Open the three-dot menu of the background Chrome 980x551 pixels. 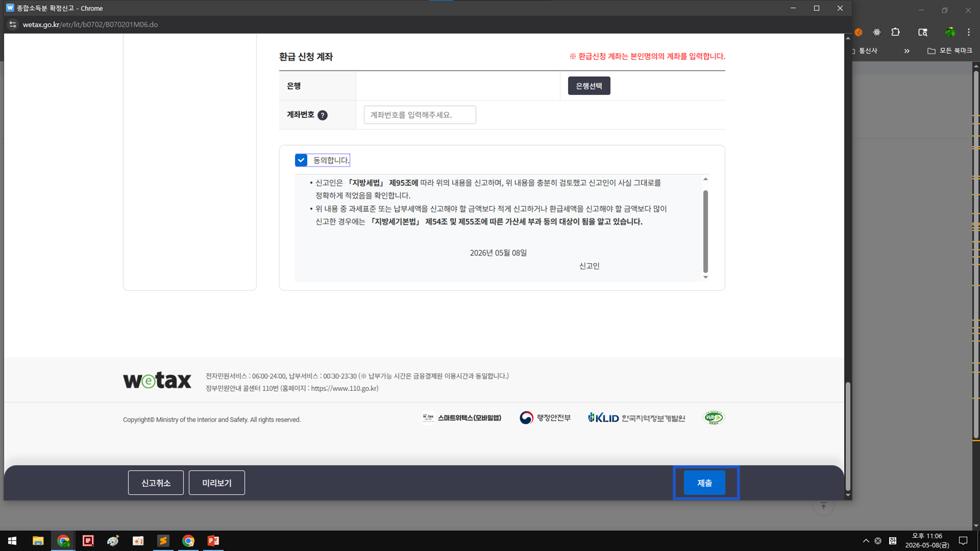pos(969,32)
